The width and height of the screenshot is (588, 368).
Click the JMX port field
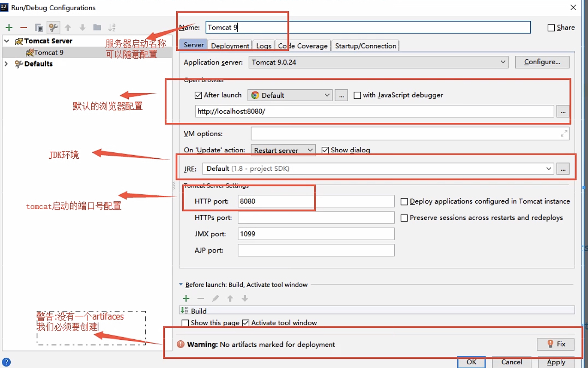[316, 234]
